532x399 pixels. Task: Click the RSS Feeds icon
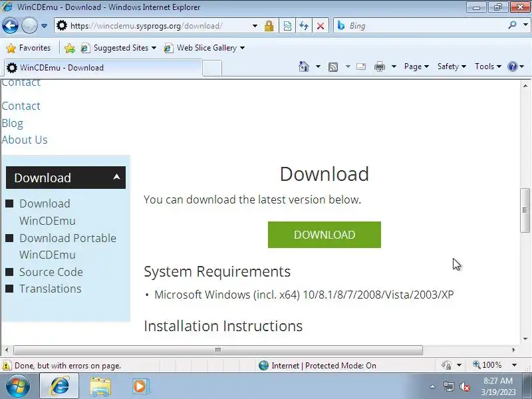click(333, 67)
